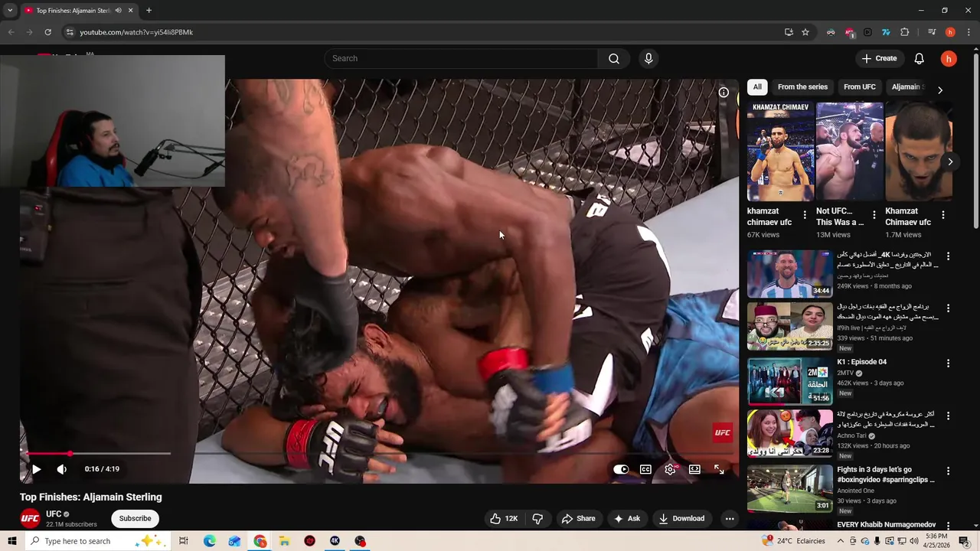This screenshot has height=551, width=980.
Task: Open the Not UFC short thumbnail
Action: [x=849, y=152]
